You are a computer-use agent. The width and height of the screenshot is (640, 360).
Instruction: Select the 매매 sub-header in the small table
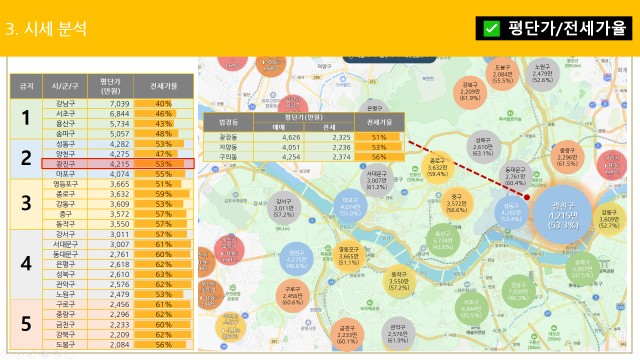point(279,127)
